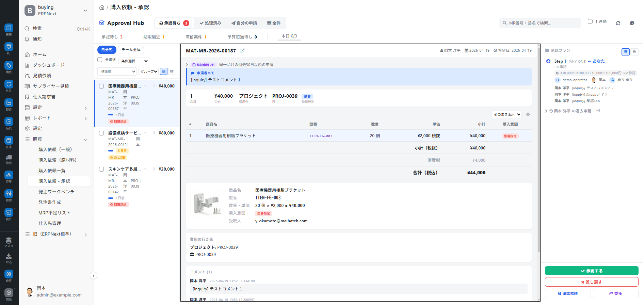Click the gear icon above item table

point(528,115)
